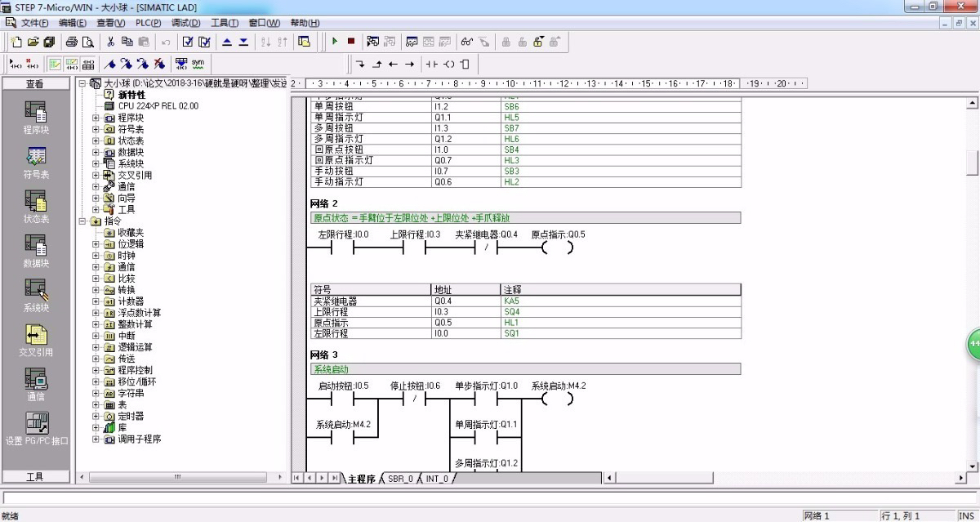Expand the 计数器 instruction folder

(x=96, y=301)
